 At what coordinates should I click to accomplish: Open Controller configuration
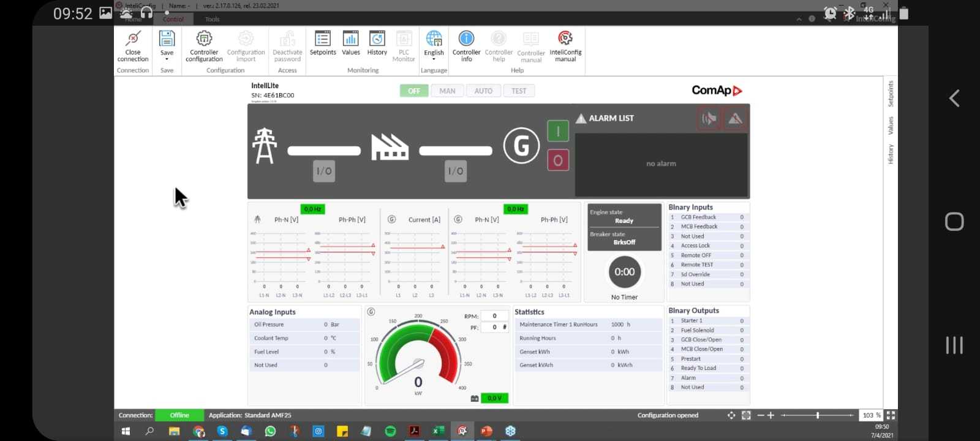(x=204, y=39)
